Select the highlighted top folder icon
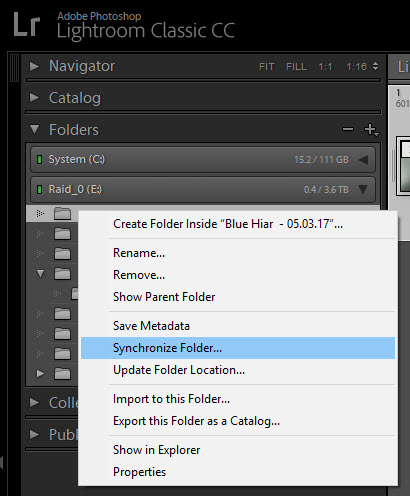 [62, 213]
